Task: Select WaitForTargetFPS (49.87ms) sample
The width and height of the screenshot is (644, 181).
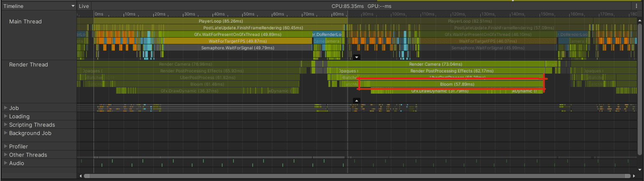Action: [237, 41]
